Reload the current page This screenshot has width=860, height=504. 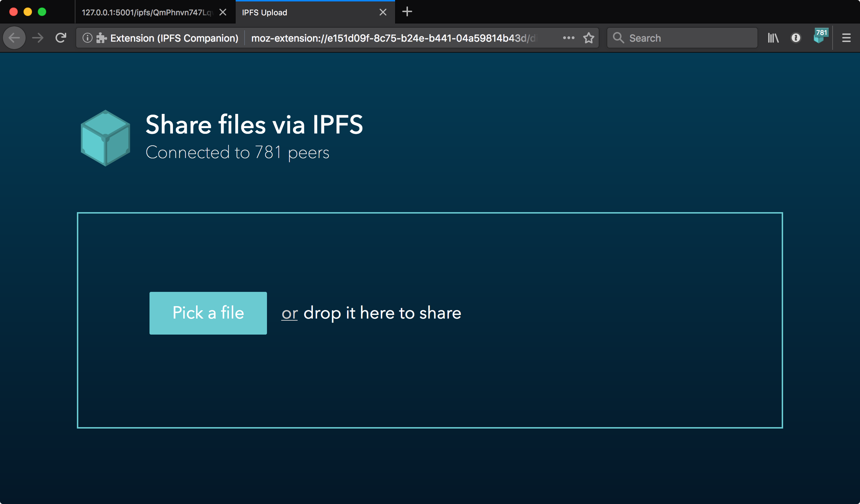tap(61, 38)
